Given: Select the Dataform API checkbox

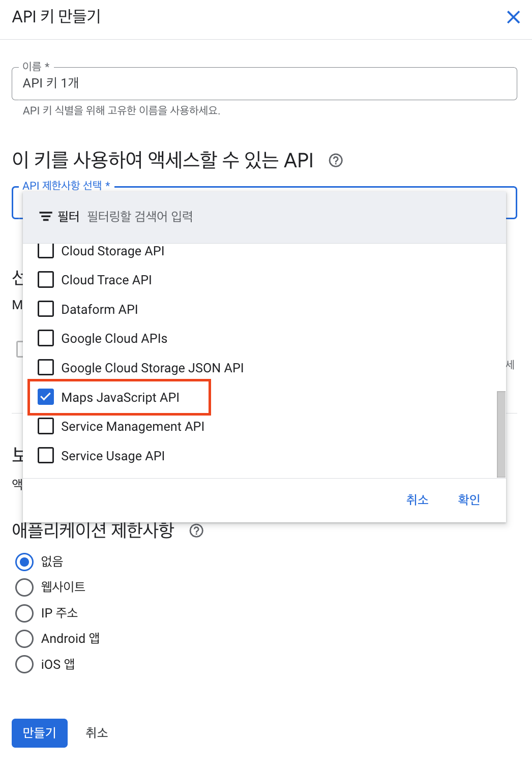Looking at the screenshot, I should [45, 309].
